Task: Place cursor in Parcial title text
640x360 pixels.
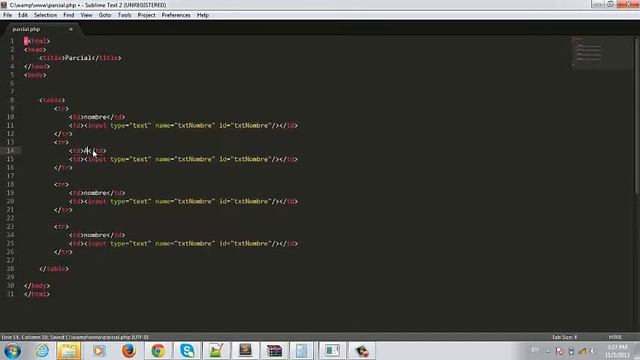Action: (x=78, y=58)
